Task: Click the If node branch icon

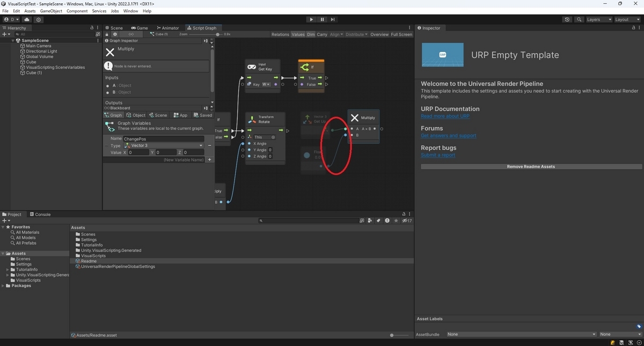Action: tap(305, 67)
